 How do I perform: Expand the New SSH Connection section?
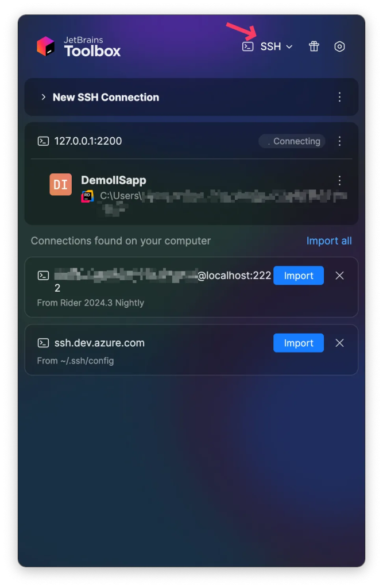pos(44,97)
